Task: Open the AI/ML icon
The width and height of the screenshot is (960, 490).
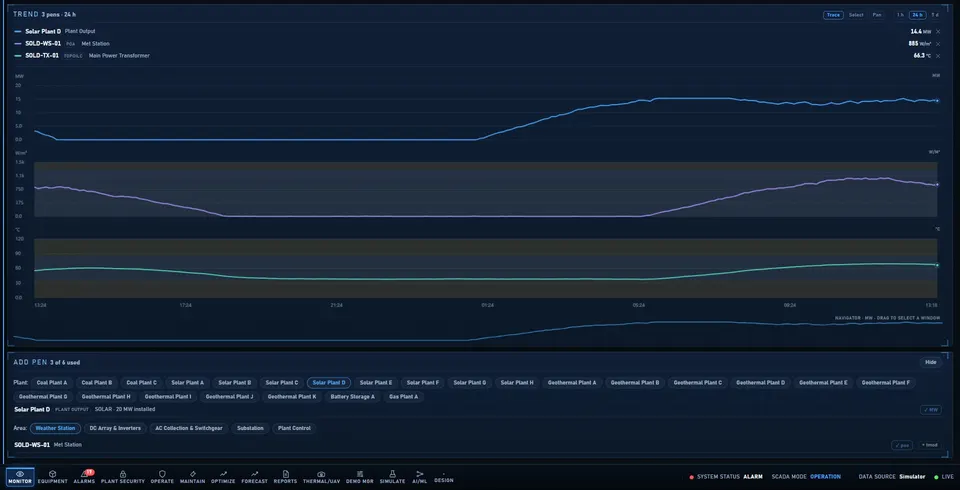Action: [x=419, y=477]
